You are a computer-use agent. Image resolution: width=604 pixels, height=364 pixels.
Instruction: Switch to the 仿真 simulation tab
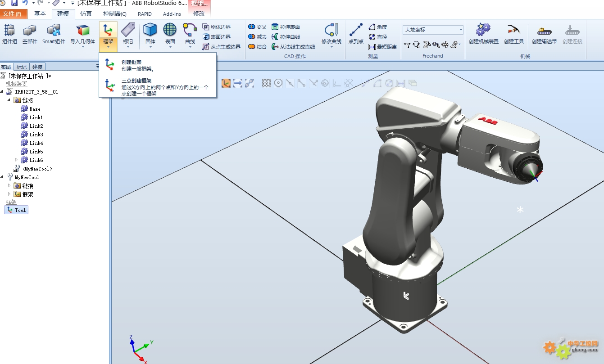click(86, 13)
